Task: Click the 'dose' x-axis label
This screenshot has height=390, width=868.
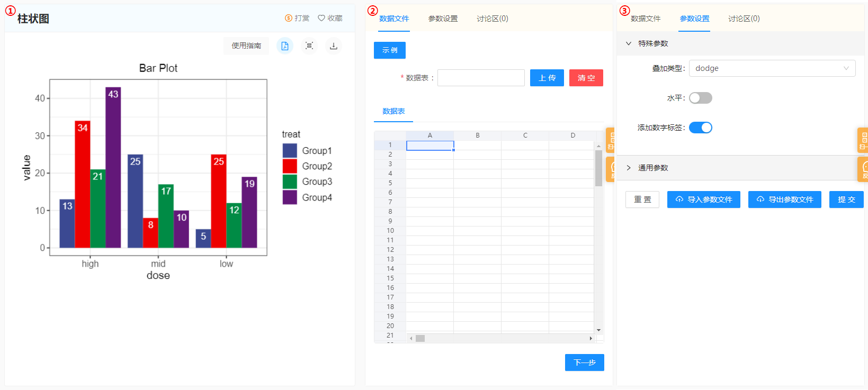Action: pos(158,275)
